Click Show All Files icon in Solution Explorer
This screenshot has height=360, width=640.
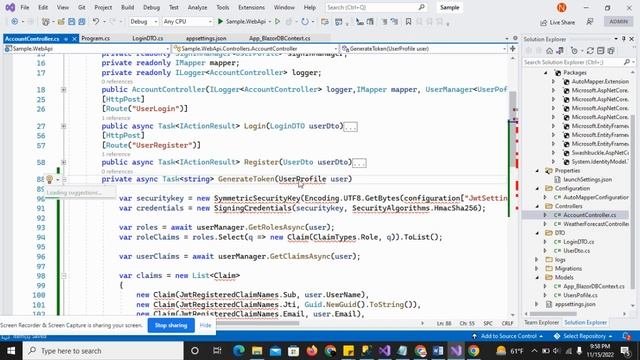(611, 51)
